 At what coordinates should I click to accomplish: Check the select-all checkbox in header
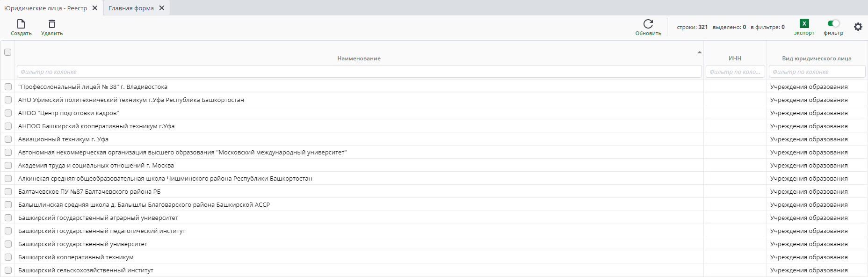[x=8, y=52]
